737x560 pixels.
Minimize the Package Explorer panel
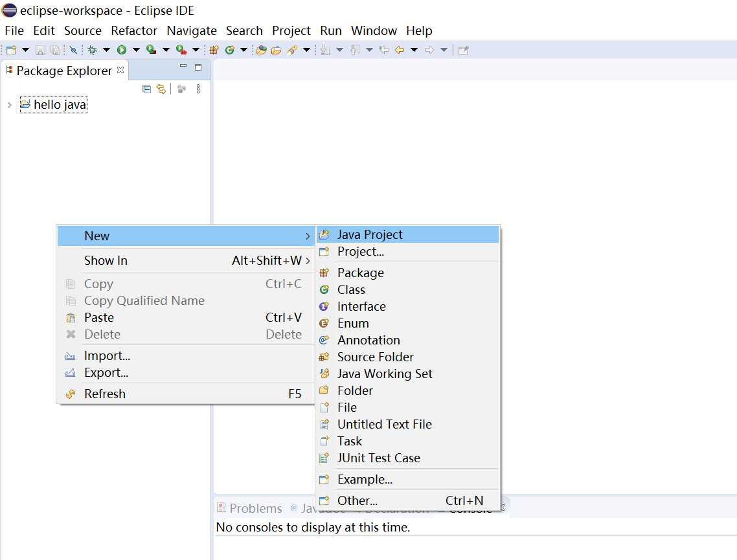183,66
